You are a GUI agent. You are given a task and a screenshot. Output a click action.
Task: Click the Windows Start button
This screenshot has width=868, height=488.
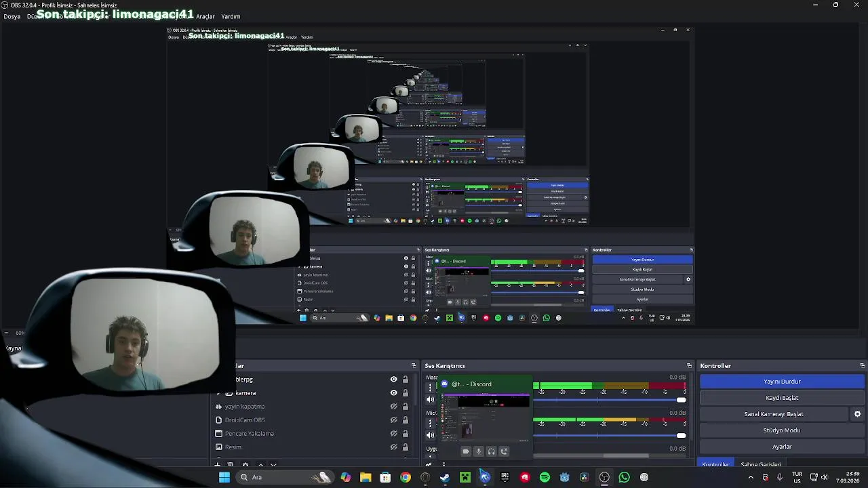coord(224,477)
